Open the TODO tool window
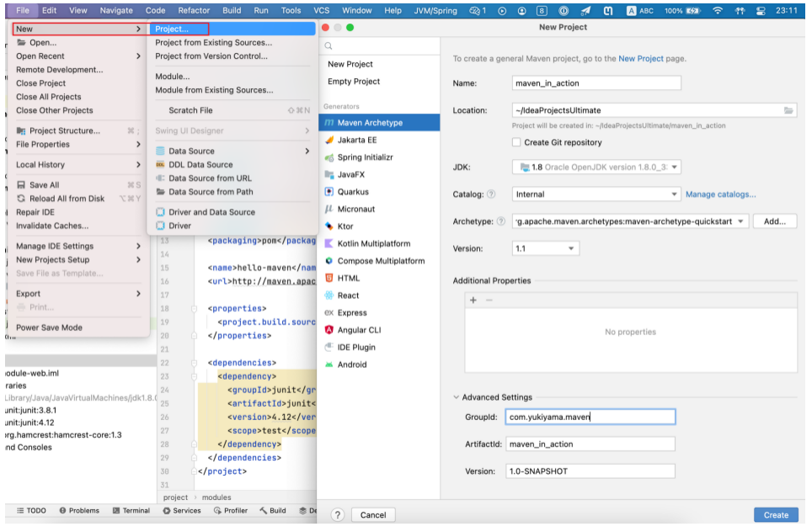The height and width of the screenshot is (532, 812). click(32, 510)
